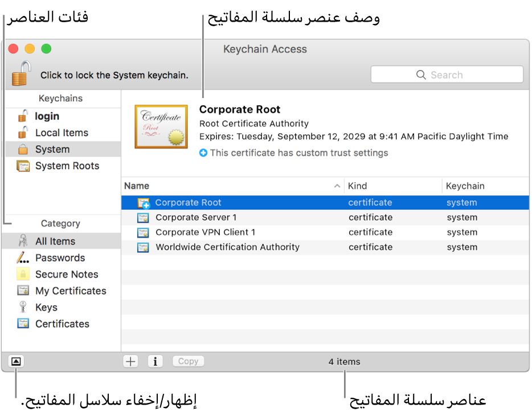Click the Corporate Root title in details pane
The width and height of the screenshot is (532, 412).
point(240,109)
